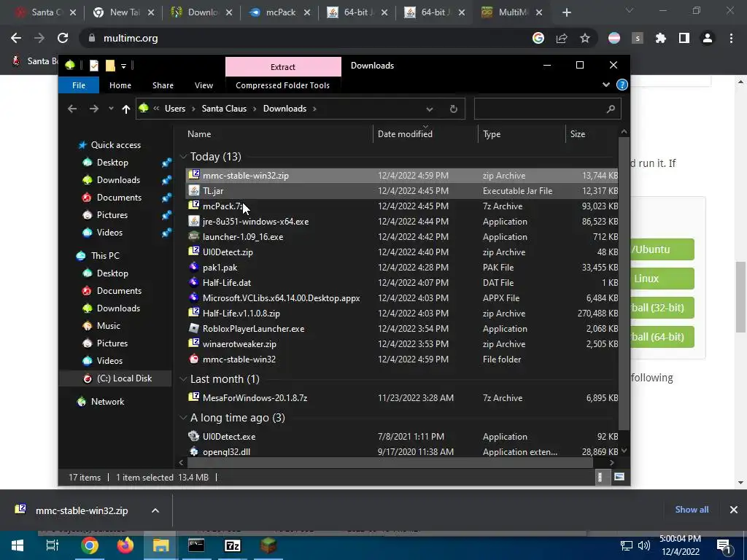Open the Minecraft block taskbar icon
The height and width of the screenshot is (560, 747).
tap(268, 545)
